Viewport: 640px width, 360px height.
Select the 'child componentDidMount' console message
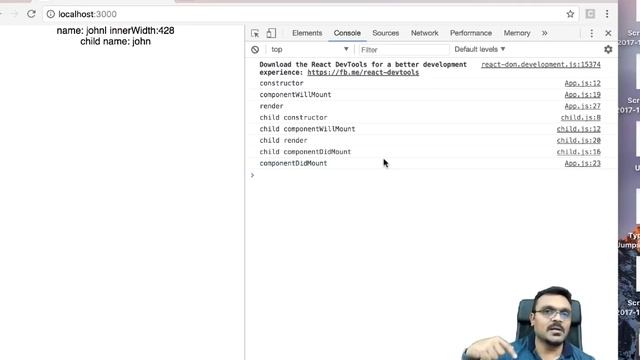(x=305, y=152)
